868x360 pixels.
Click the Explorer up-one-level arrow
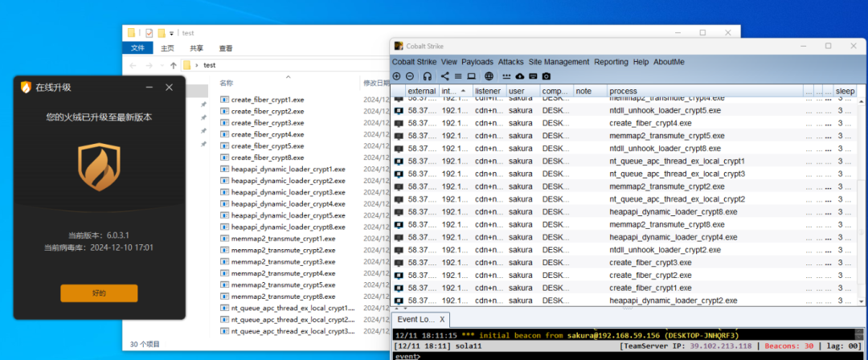pos(174,65)
